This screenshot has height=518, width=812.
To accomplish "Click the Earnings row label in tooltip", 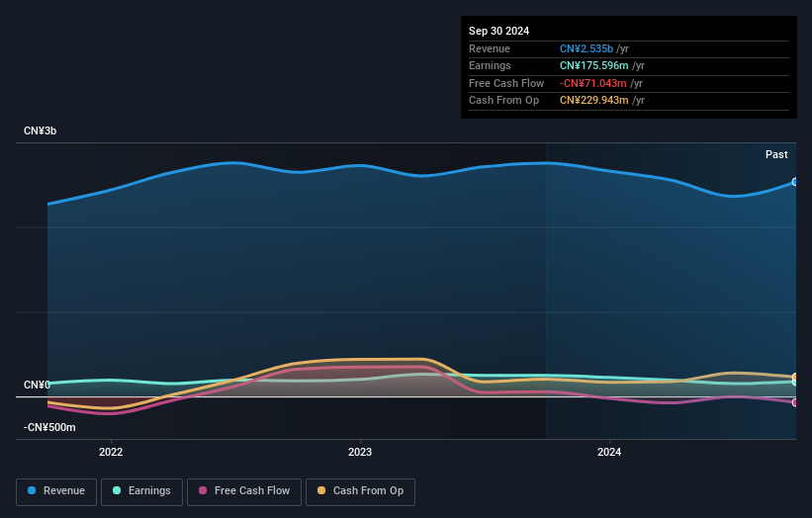I will [x=490, y=65].
